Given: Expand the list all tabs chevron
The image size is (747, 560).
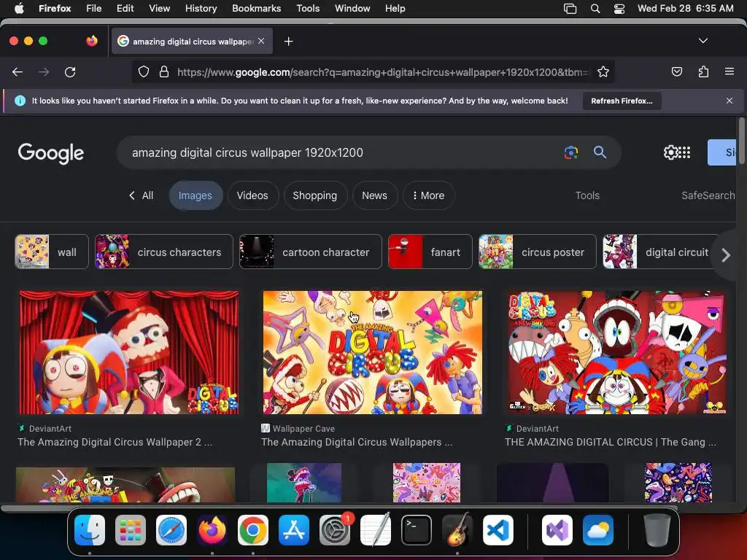Looking at the screenshot, I should pyautogui.click(x=703, y=41).
